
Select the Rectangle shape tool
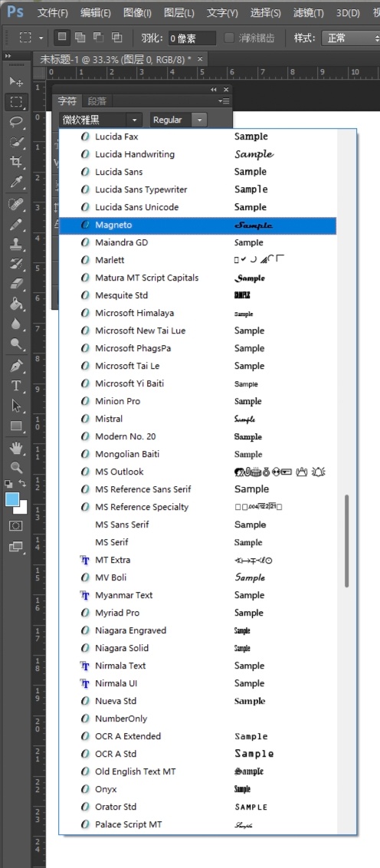[16, 426]
